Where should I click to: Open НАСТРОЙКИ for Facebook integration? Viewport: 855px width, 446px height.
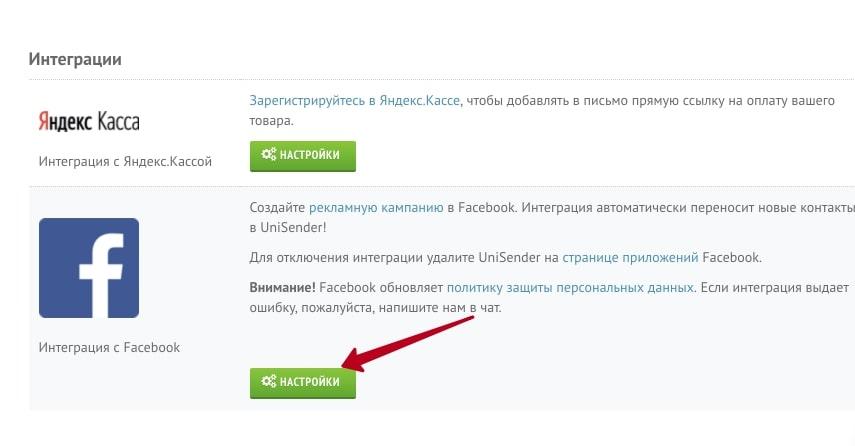303,383
